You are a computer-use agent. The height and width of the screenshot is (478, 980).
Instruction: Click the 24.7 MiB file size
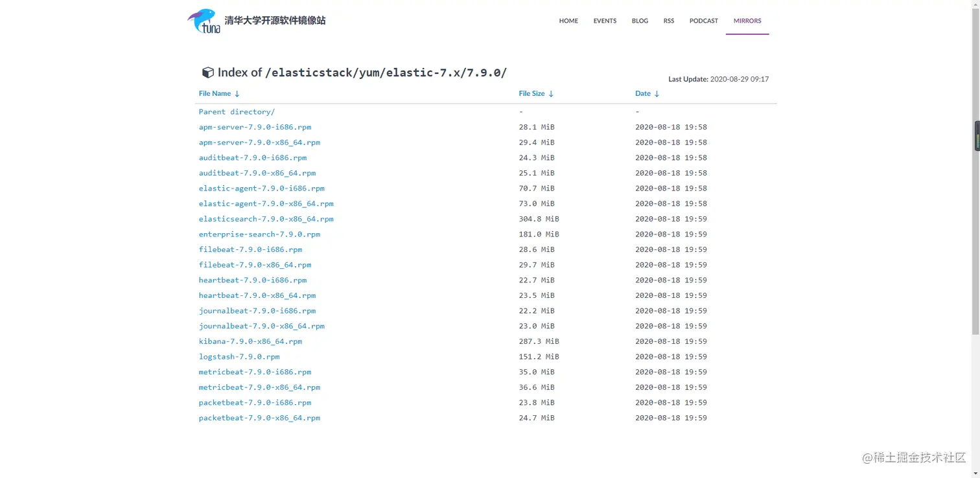point(537,418)
